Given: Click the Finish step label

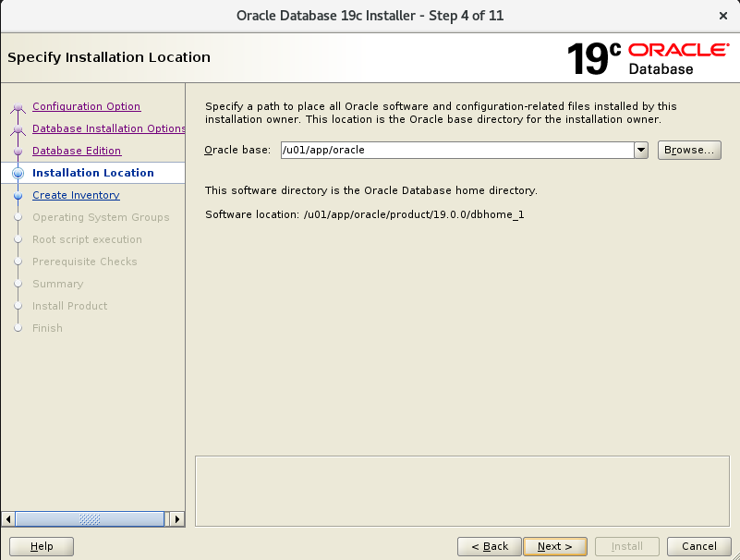Looking at the screenshot, I should pos(47,328).
